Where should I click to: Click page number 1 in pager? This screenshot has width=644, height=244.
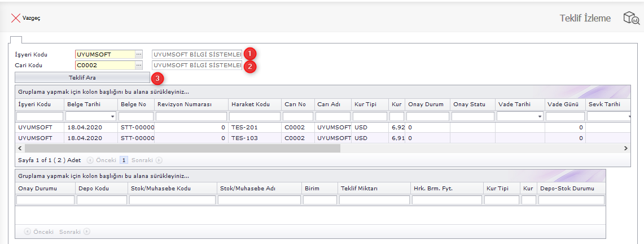tap(123, 160)
